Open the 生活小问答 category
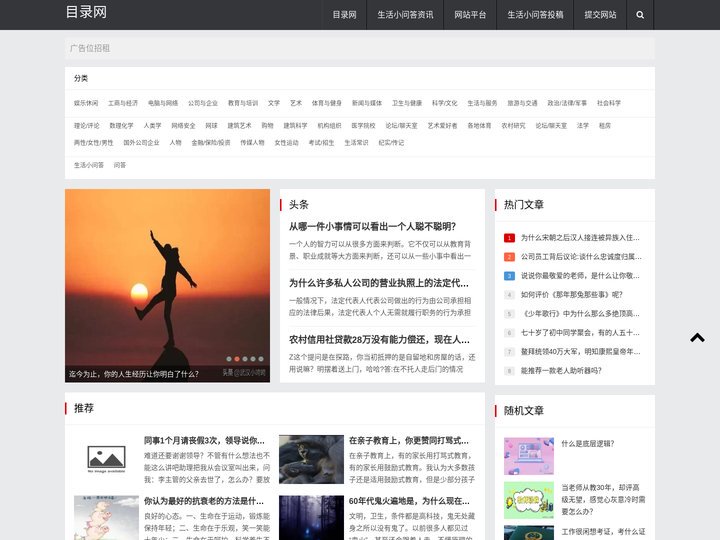 (x=89, y=165)
